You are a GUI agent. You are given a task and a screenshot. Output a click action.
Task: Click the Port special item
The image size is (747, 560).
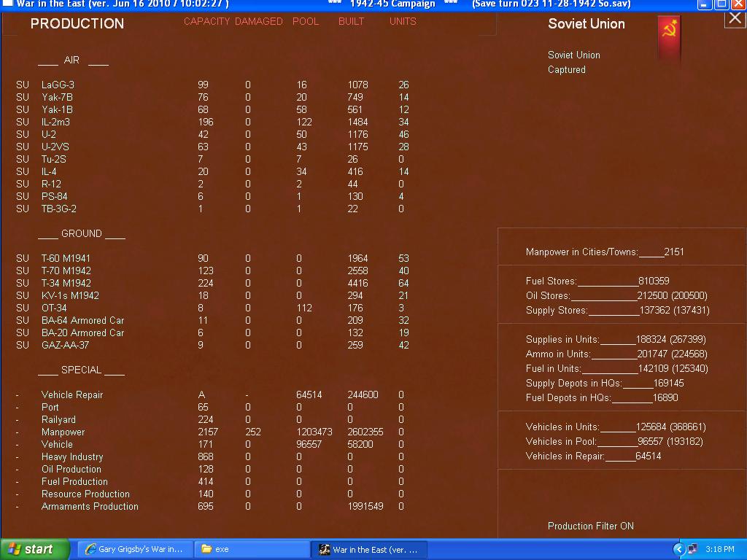click(50, 407)
